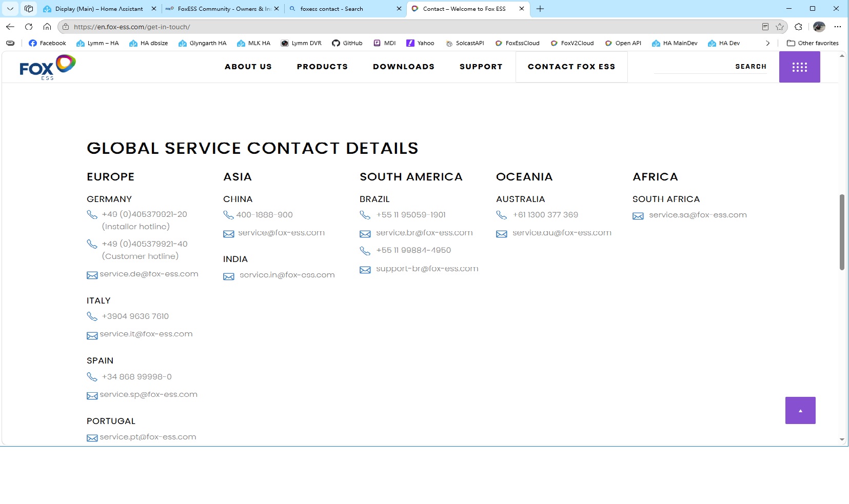
Task: Click the service.sa@fox-ess.com email link
Action: [698, 215]
